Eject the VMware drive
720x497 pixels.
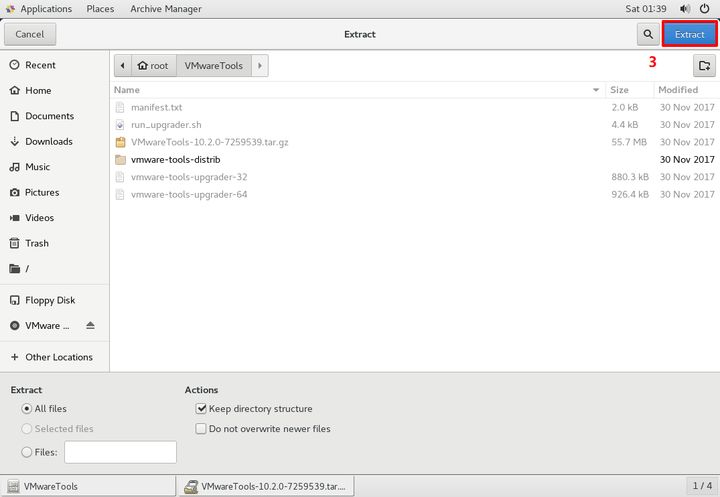tap(90, 326)
